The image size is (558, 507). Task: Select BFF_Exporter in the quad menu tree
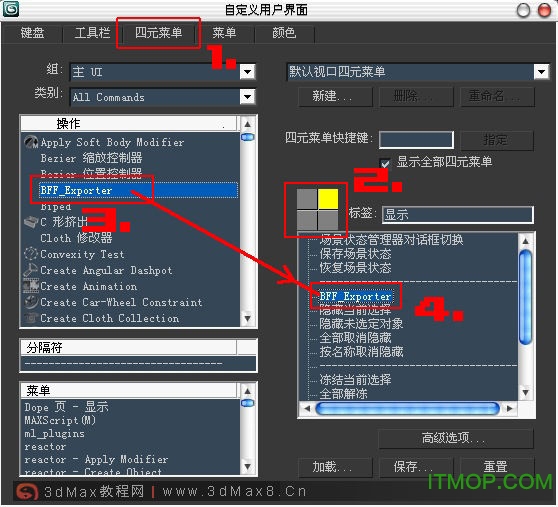click(x=356, y=296)
